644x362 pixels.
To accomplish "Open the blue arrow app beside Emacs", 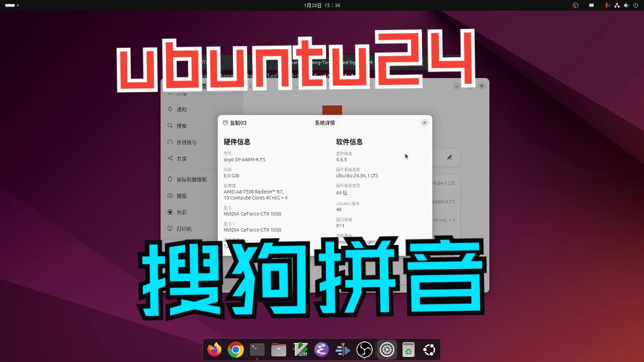I will (x=343, y=349).
